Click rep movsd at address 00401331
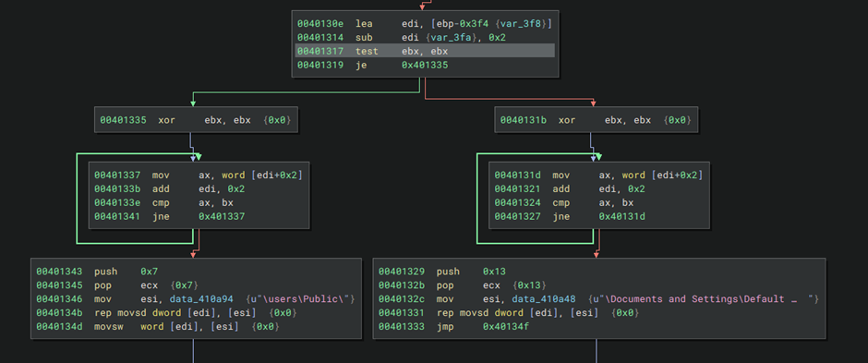 click(510, 312)
